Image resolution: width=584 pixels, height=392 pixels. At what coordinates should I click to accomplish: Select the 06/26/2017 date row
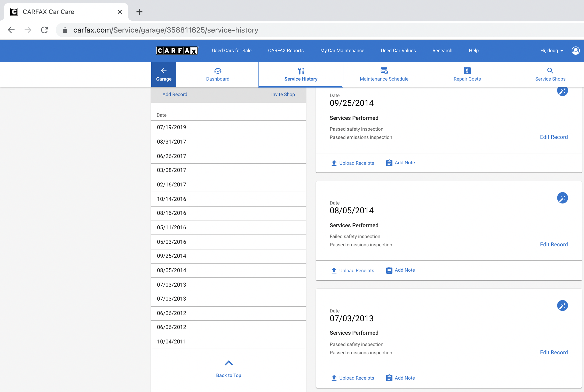[228, 156]
